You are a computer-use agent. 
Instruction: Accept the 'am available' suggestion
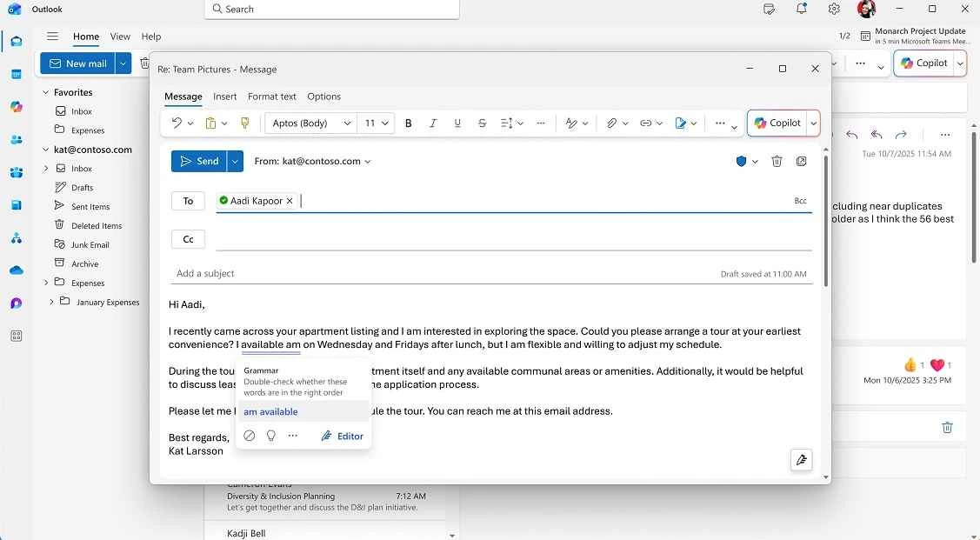(x=303, y=412)
